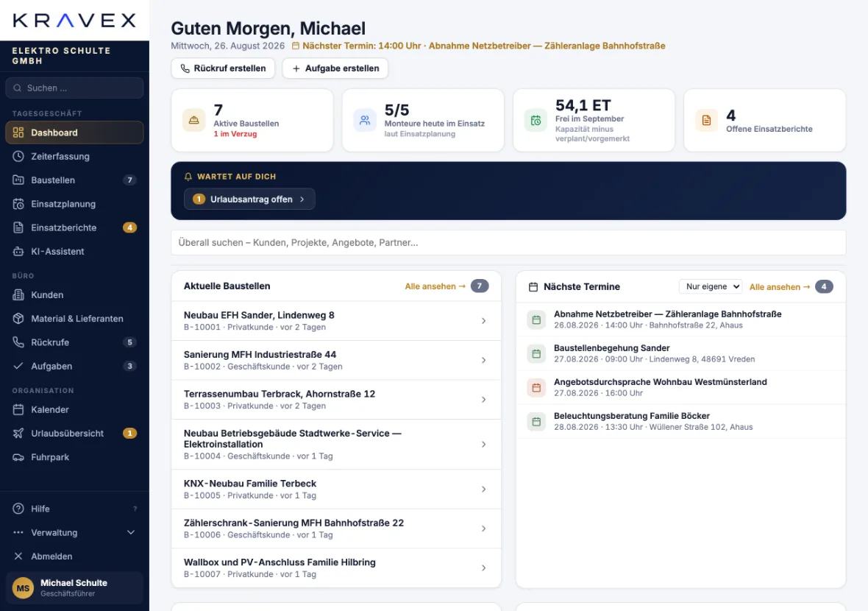Click Rückruf erstellen button
The height and width of the screenshot is (611, 868).
pyautogui.click(x=223, y=68)
